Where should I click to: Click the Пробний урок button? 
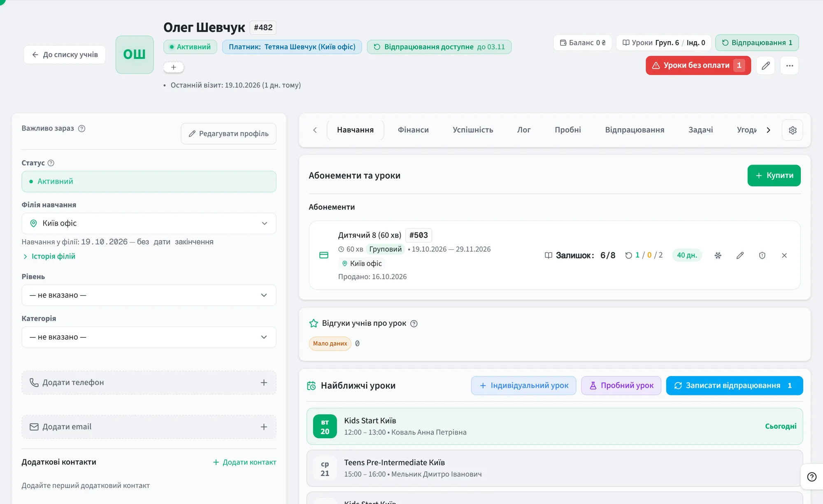pos(621,386)
